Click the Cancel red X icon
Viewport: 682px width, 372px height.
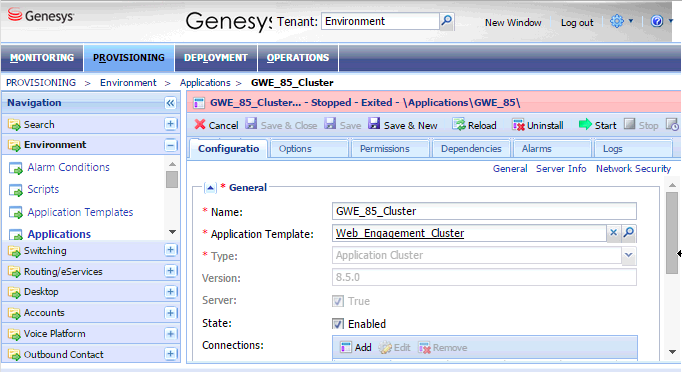(x=200, y=125)
